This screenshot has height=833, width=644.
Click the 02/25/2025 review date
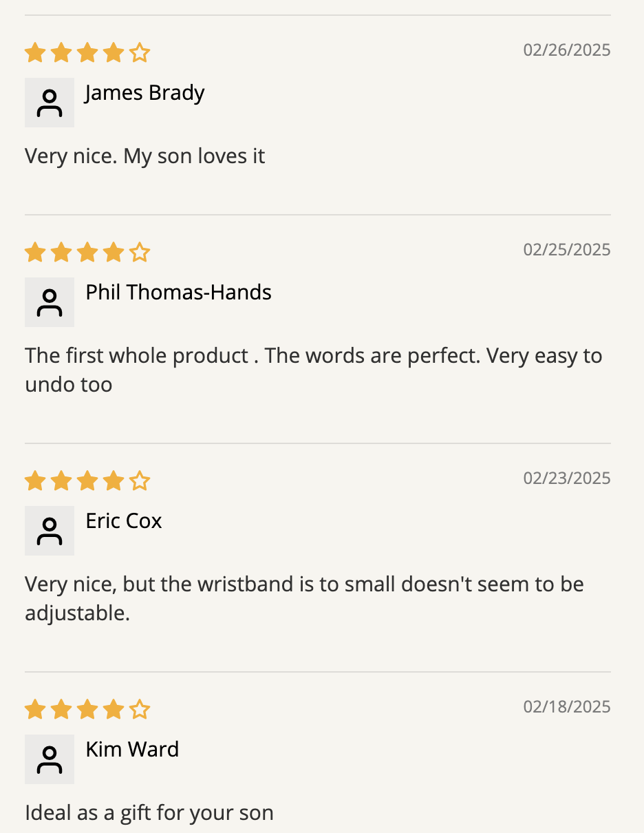point(567,250)
